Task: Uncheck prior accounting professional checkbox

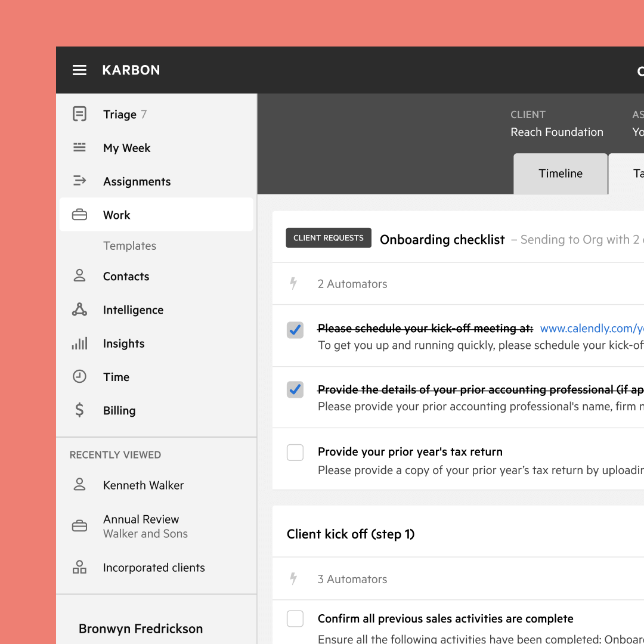Action: (x=295, y=390)
